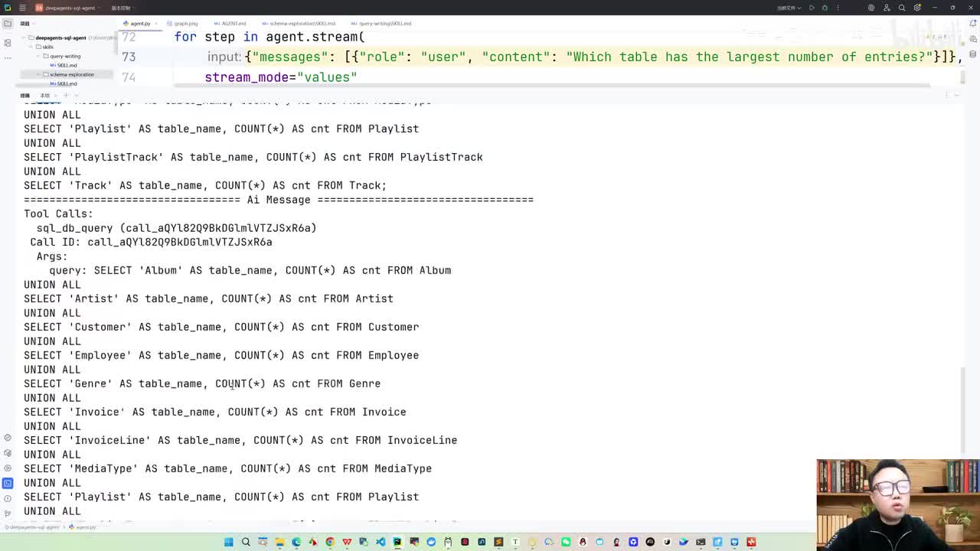Hide the terminal panel with minimize icon
Screen dimensions: 980x551
point(958,96)
